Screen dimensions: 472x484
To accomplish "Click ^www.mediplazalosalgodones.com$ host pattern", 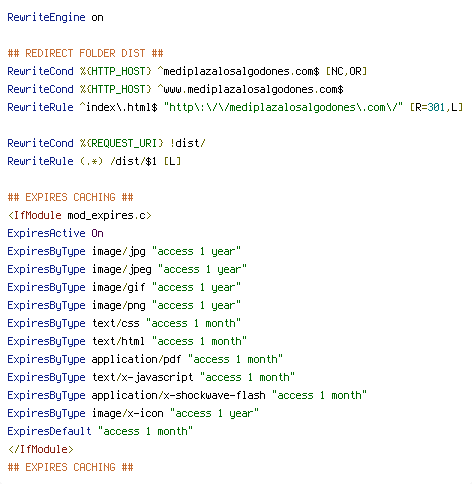I will click(250, 89).
